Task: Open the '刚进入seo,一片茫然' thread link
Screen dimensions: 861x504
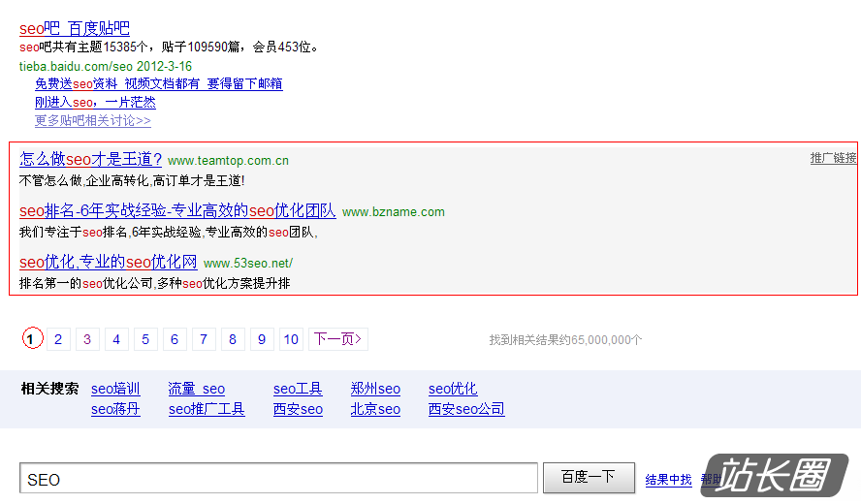Action: tap(95, 102)
